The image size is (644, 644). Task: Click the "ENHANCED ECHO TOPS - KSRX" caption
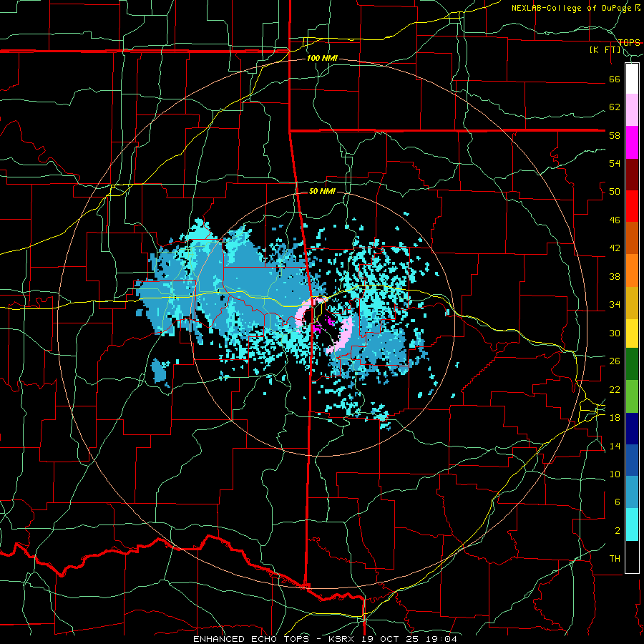tap(275, 639)
